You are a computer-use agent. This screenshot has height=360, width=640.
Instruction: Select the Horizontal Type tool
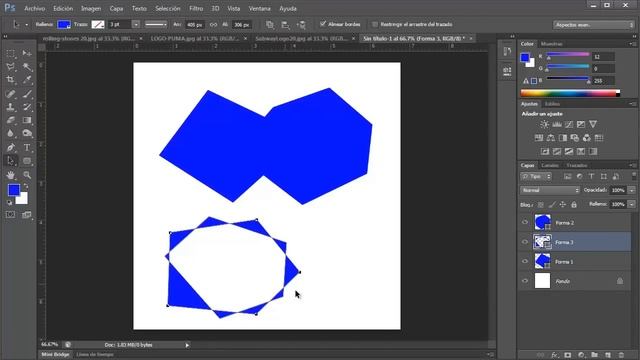point(27,147)
